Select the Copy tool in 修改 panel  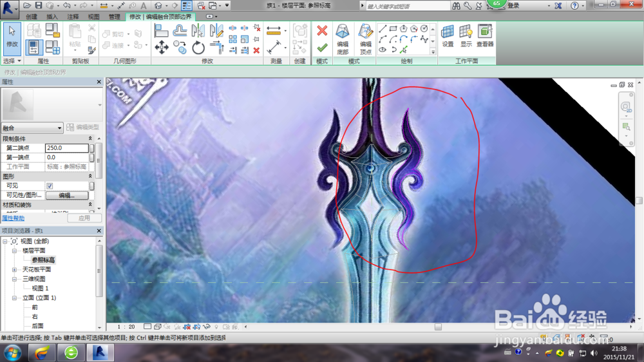(180, 48)
